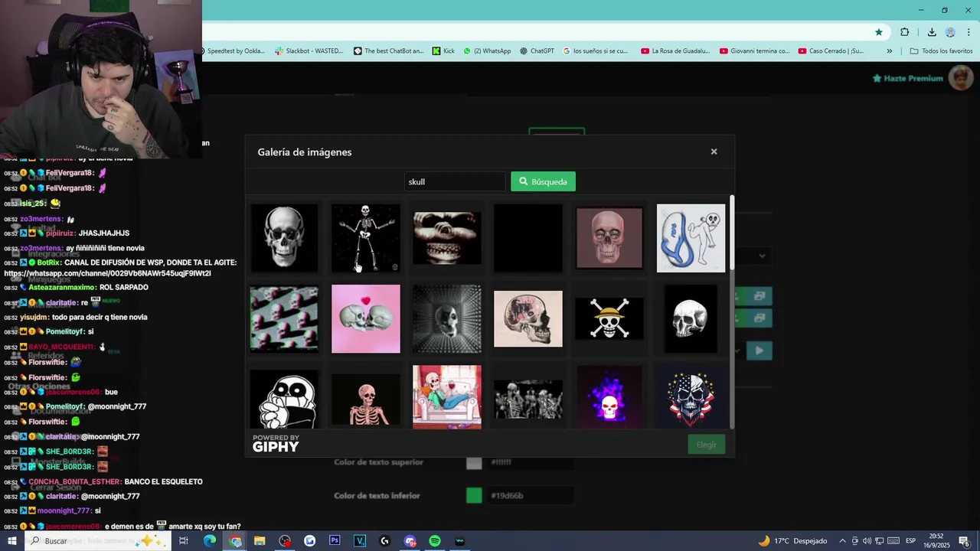Select the pink skeleton torso thumbnail
This screenshot has width=980, height=551.
pos(366,400)
